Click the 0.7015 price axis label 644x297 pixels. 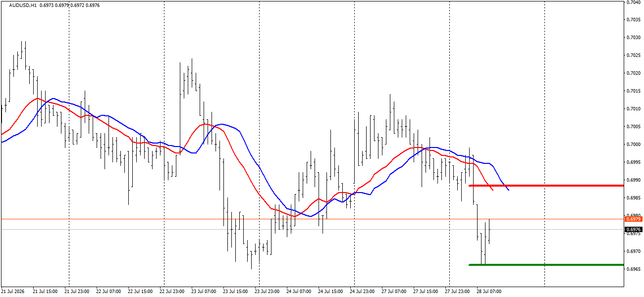click(635, 91)
